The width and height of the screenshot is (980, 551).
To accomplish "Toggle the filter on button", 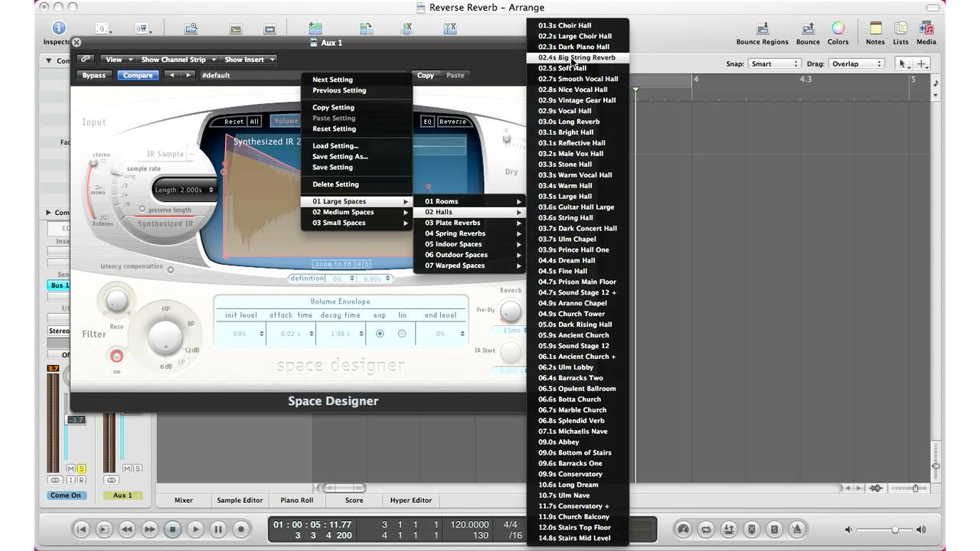I will pyautogui.click(x=116, y=357).
